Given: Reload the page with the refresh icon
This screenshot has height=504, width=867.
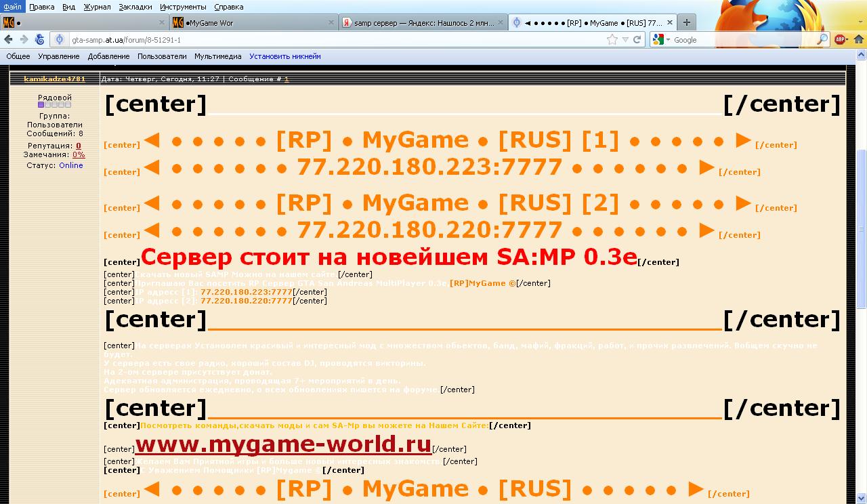Looking at the screenshot, I should point(637,40).
